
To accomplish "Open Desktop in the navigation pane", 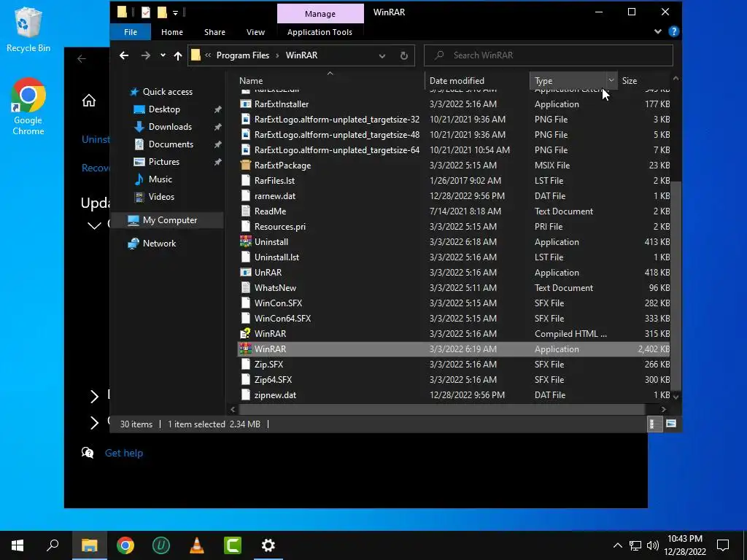I will click(x=164, y=109).
